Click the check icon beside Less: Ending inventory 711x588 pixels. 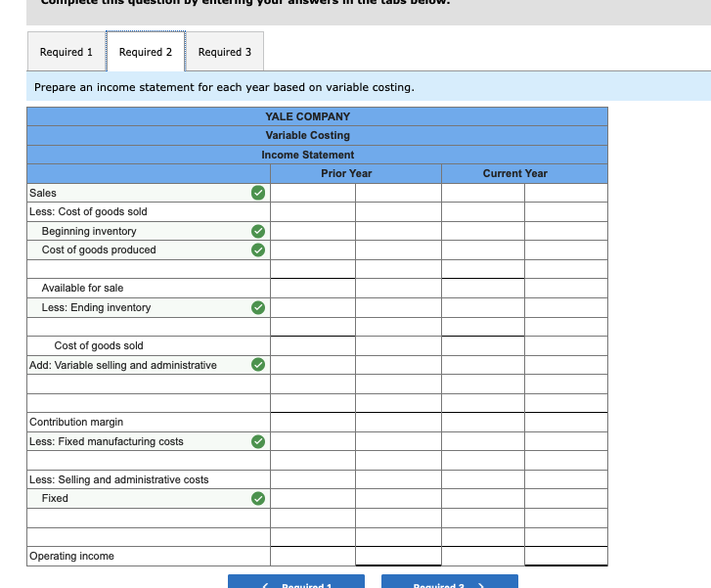[x=258, y=307]
